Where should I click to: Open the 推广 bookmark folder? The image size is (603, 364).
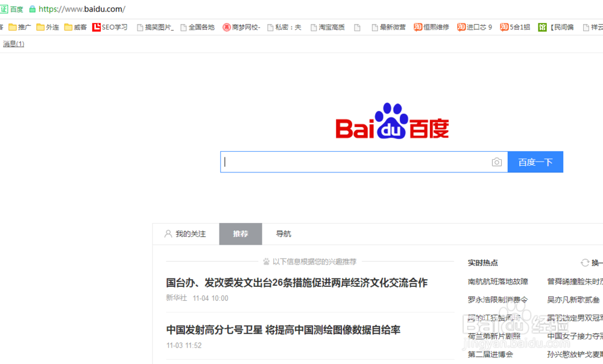coord(20,27)
